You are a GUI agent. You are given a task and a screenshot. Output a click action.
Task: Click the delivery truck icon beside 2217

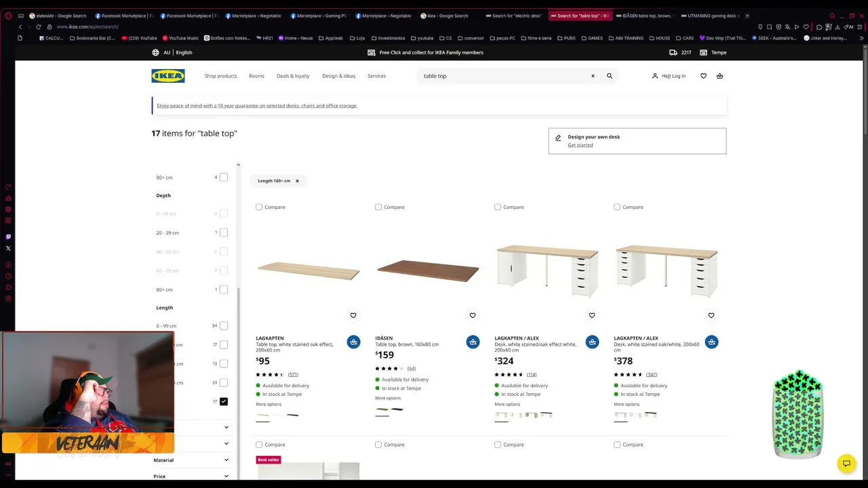673,52
